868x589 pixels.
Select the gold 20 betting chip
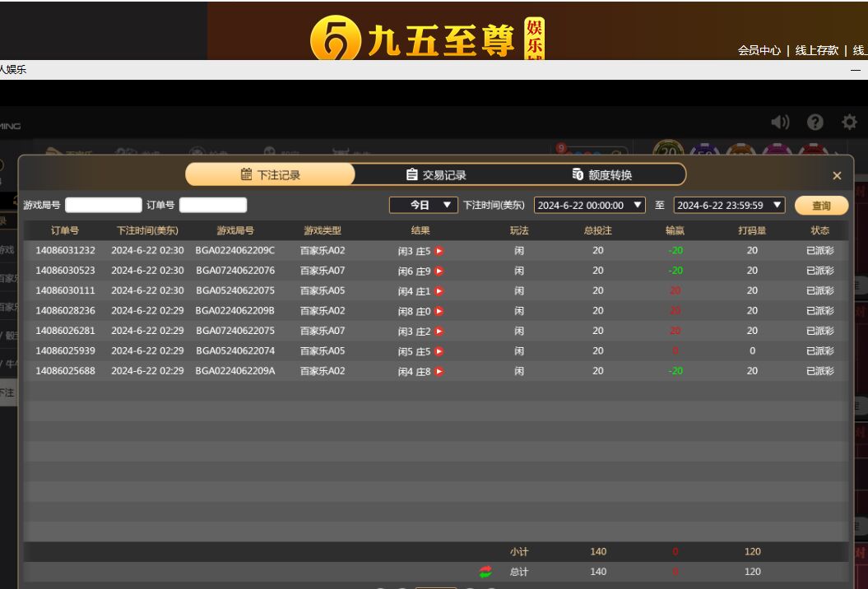(x=669, y=152)
